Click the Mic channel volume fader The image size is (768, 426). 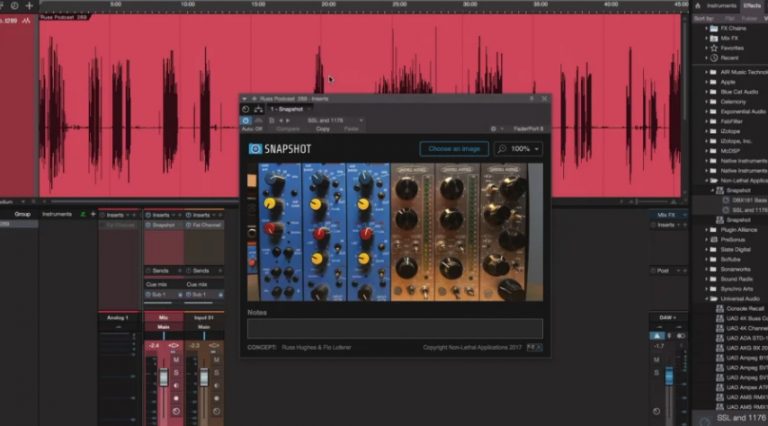(164, 378)
